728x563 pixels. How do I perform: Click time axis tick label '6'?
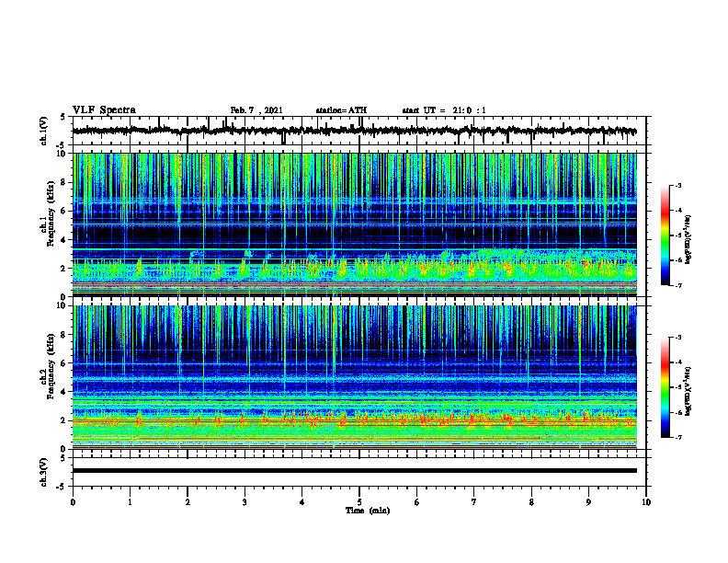[x=417, y=502]
